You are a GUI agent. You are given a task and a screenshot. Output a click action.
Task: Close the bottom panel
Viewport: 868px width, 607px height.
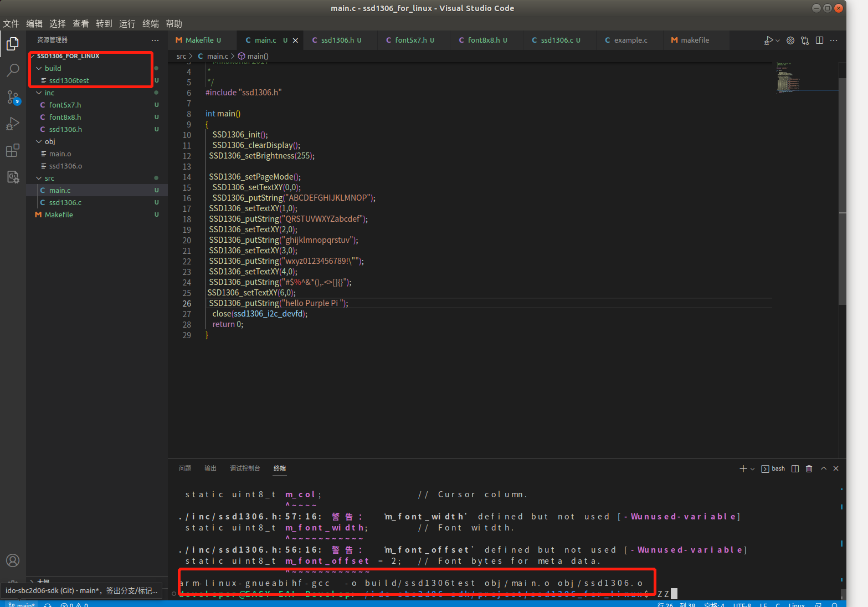point(836,468)
